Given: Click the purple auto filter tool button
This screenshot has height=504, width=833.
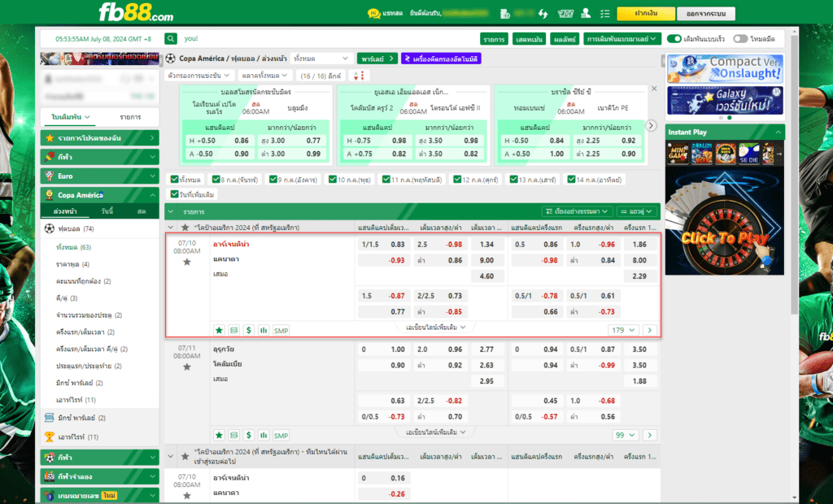Looking at the screenshot, I should (x=441, y=59).
